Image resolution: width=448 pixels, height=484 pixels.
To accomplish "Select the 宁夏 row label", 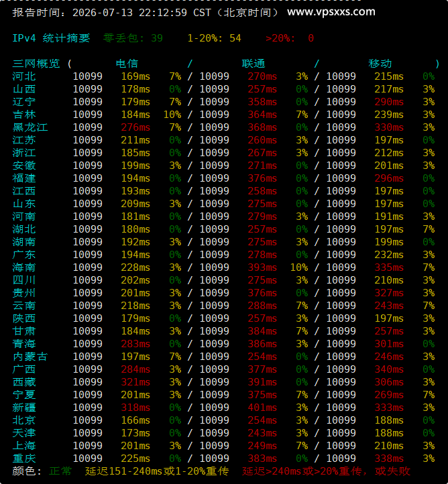I will pyautogui.click(x=24, y=395).
